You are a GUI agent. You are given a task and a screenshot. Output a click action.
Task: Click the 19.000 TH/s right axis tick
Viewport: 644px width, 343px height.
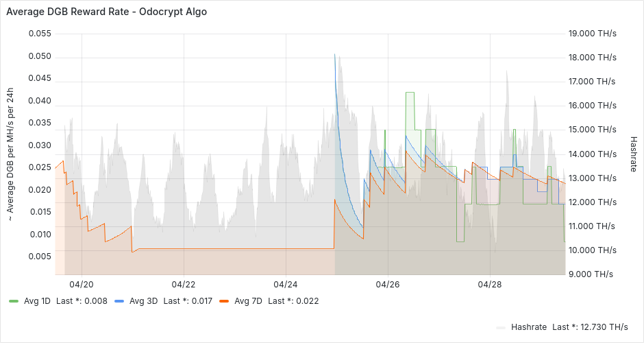click(593, 33)
